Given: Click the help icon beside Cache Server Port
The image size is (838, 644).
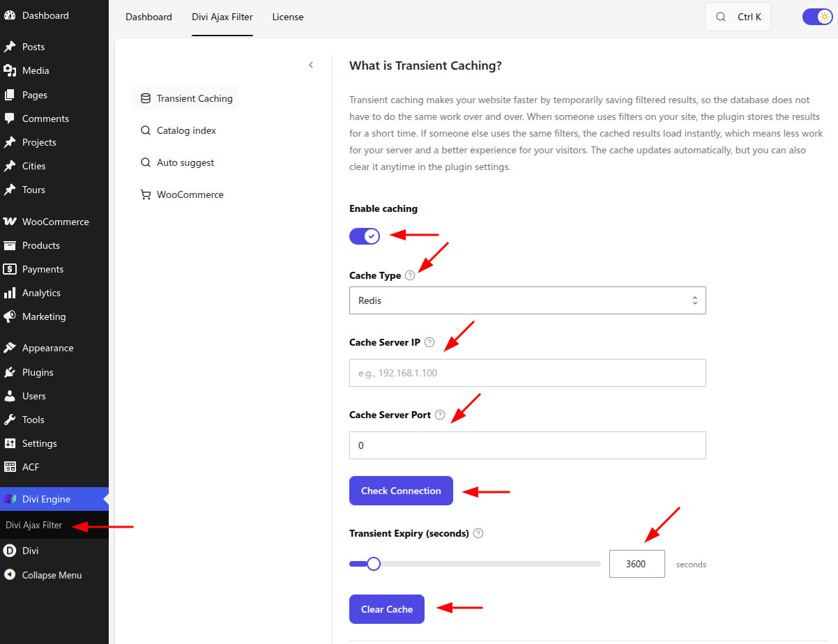Looking at the screenshot, I should [440, 415].
